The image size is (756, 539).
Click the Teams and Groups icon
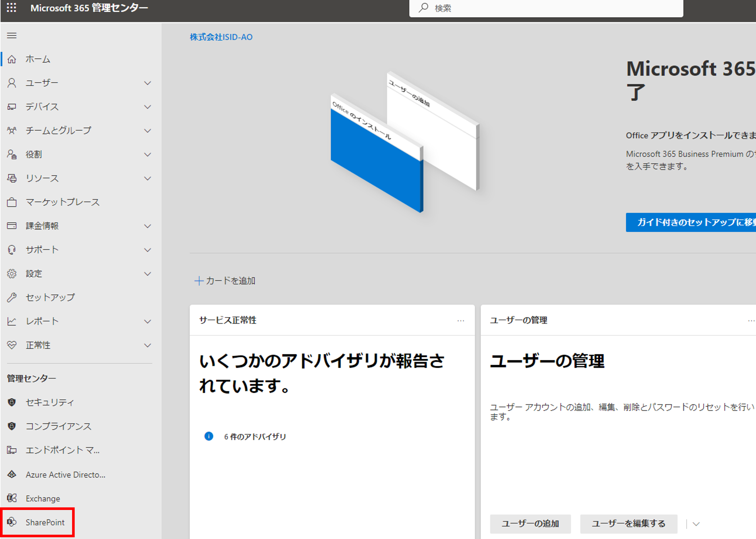(11, 131)
